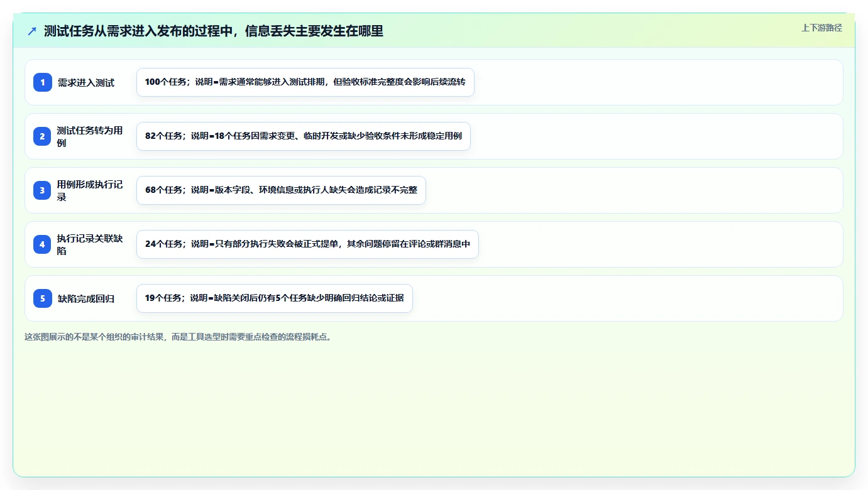This screenshot has width=868, height=490.
Task: Click the 24个任务 description box
Action: point(307,244)
